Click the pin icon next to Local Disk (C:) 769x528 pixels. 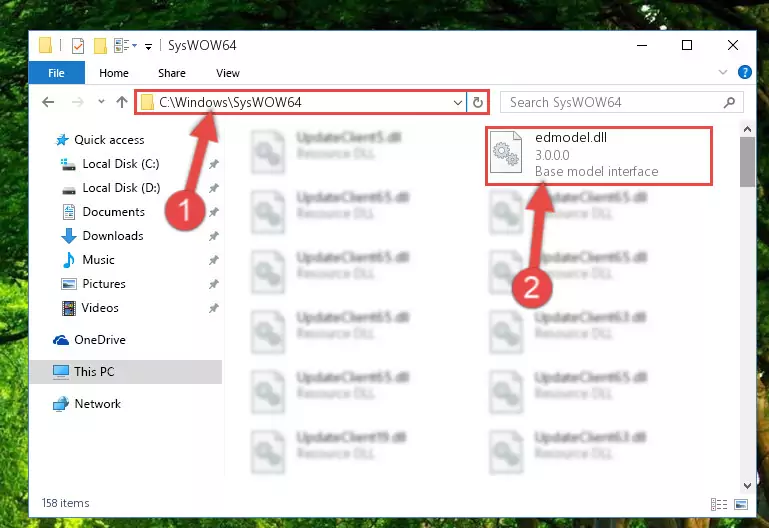214,164
